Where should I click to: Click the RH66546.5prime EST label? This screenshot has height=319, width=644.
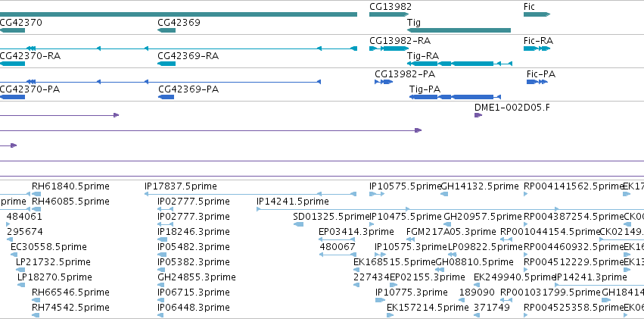pyautogui.click(x=70, y=292)
